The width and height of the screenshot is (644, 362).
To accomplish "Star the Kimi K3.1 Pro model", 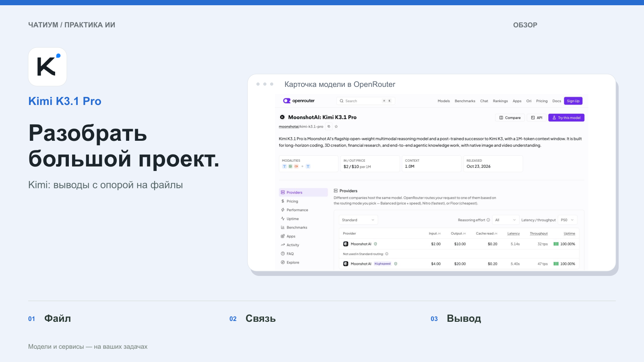I will pos(336,127).
